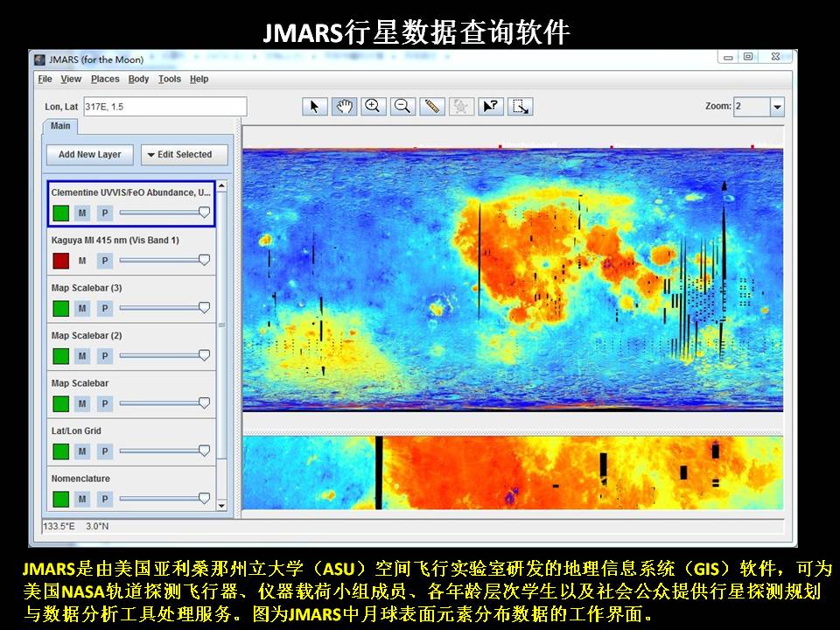Open the Zoom level dropdown
Viewport: 840px width, 630px height.
click(x=777, y=107)
